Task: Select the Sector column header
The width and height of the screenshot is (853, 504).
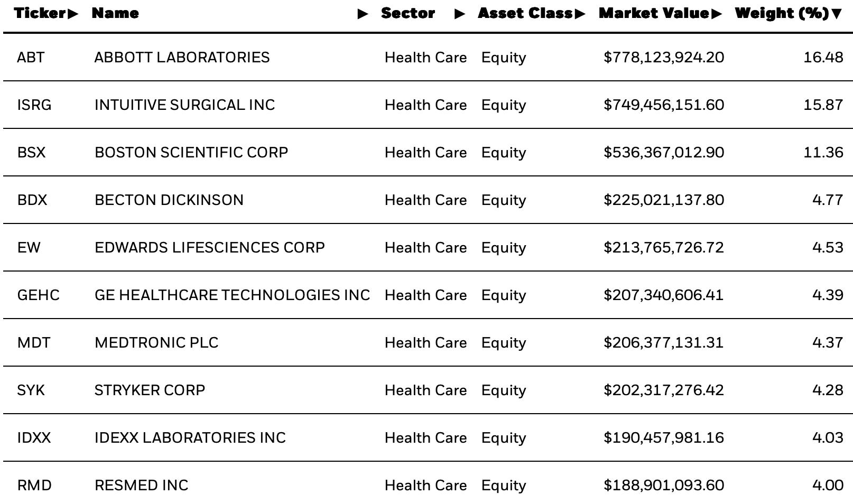Action: 408,13
